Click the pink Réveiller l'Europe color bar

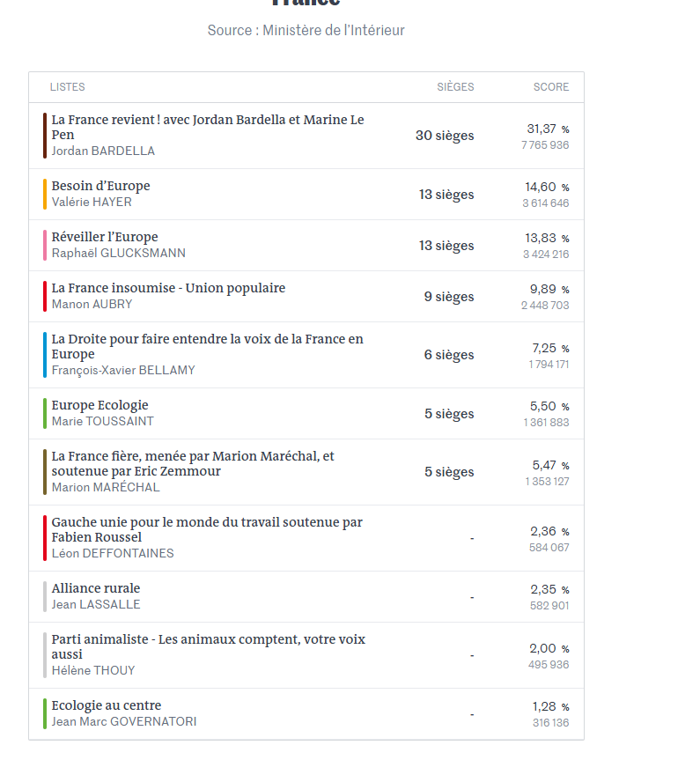click(x=45, y=245)
